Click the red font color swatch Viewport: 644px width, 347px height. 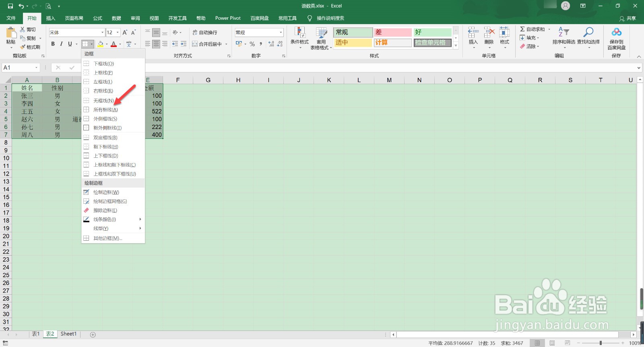pyautogui.click(x=114, y=44)
